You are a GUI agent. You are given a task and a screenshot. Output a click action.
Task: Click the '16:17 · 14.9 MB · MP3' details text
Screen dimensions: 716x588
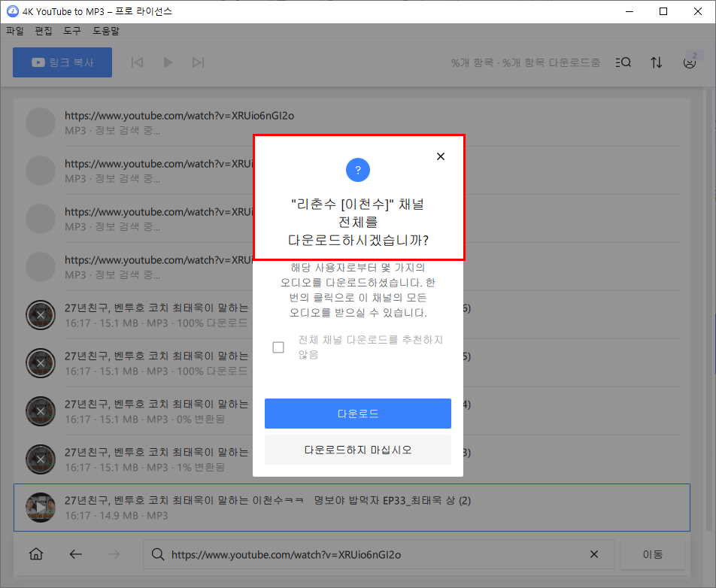[116, 516]
